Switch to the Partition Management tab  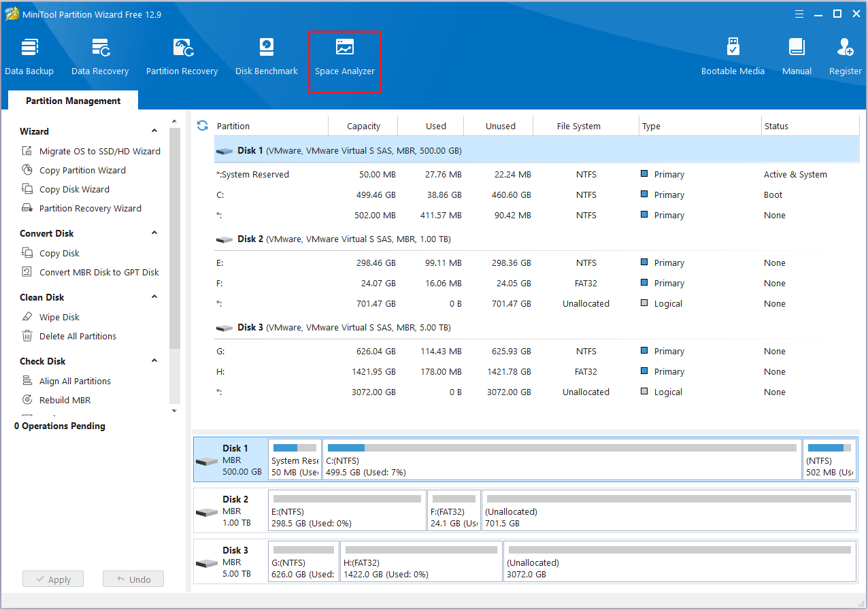[x=72, y=101]
